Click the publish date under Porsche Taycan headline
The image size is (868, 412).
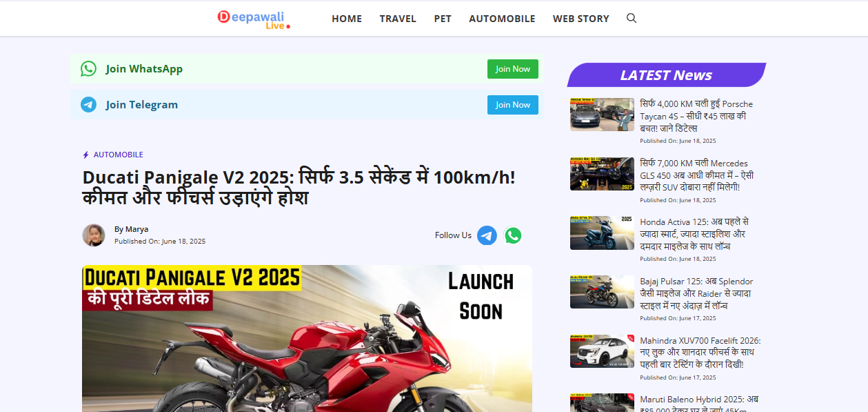(678, 141)
